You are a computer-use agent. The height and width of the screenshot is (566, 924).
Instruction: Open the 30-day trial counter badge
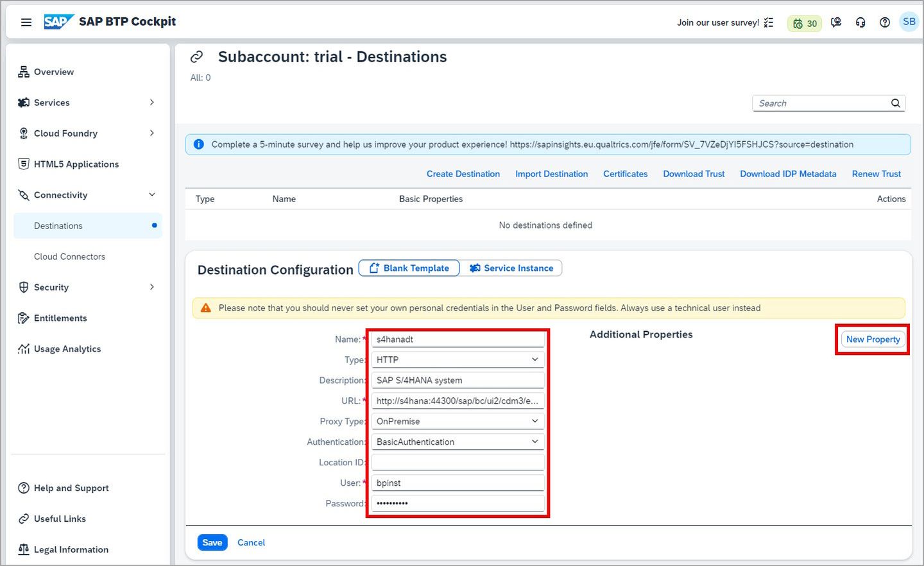pyautogui.click(x=805, y=23)
